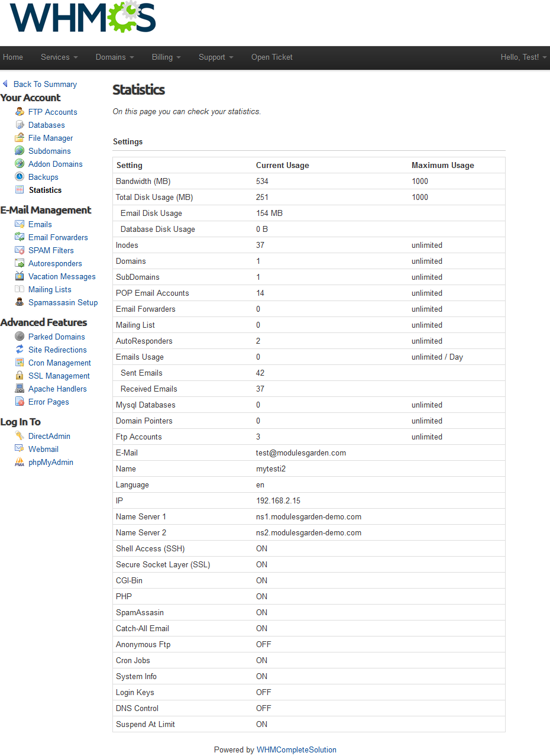Click the Bandwidth (MB) row label
550x756 pixels.
[x=143, y=181]
